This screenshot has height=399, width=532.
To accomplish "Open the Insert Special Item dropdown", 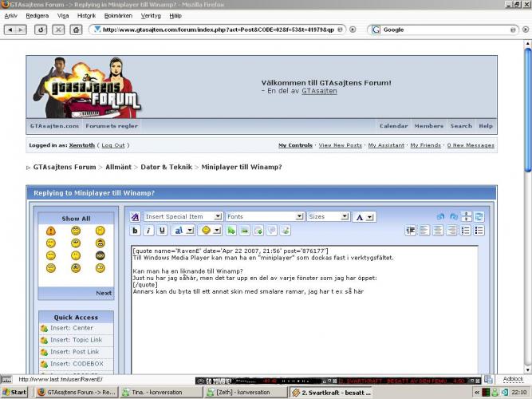I will pyautogui.click(x=183, y=216).
